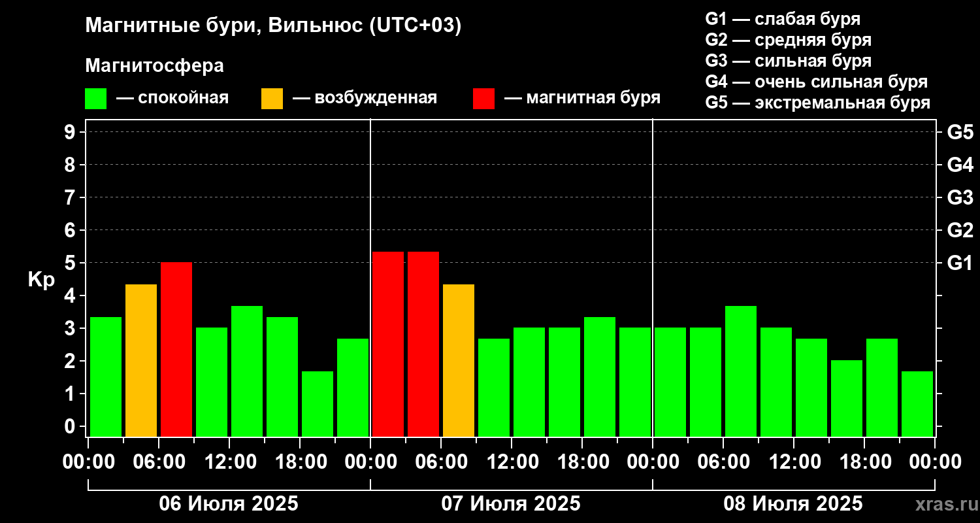Click the orange bar on 07 Июля 2025
Image resolution: width=980 pixels, height=523 pixels.
coord(459,360)
